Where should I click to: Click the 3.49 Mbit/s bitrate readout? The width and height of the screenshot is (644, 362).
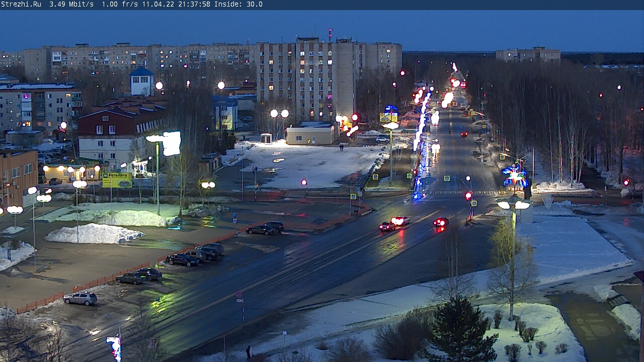71,4
